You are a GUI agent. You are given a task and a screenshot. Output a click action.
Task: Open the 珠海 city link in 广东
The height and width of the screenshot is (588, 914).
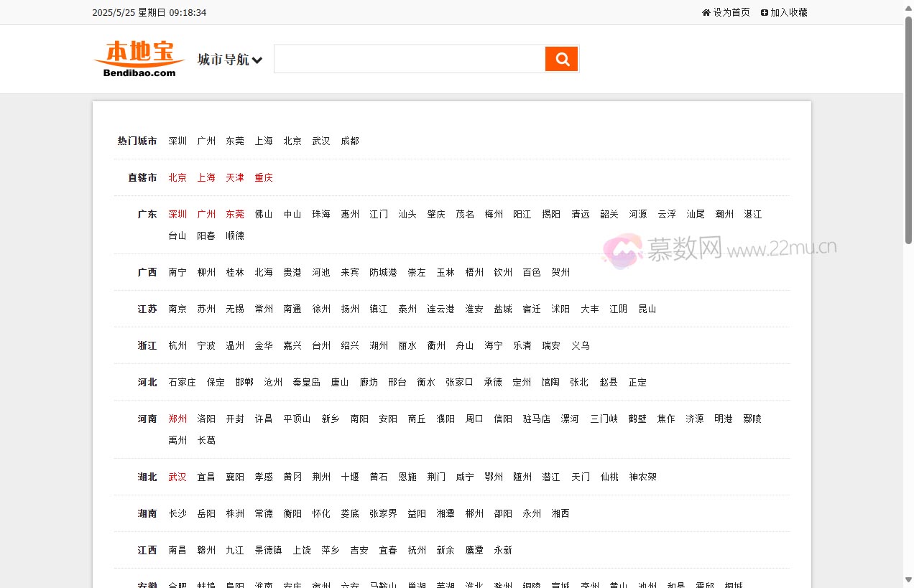[x=321, y=214]
